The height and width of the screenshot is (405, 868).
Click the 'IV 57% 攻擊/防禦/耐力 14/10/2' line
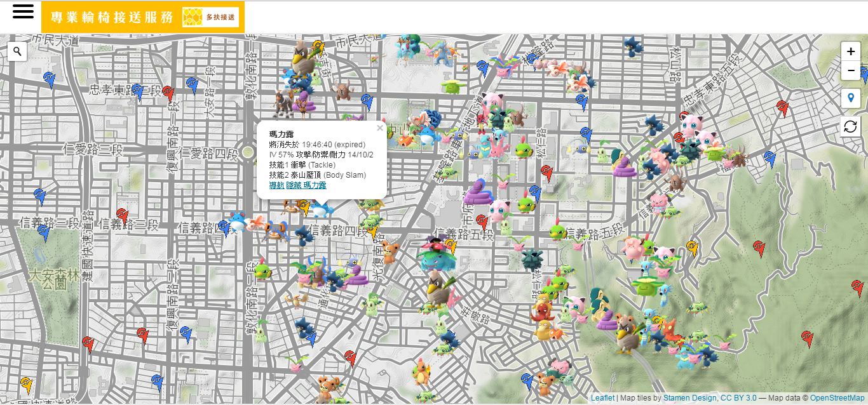[x=321, y=155]
